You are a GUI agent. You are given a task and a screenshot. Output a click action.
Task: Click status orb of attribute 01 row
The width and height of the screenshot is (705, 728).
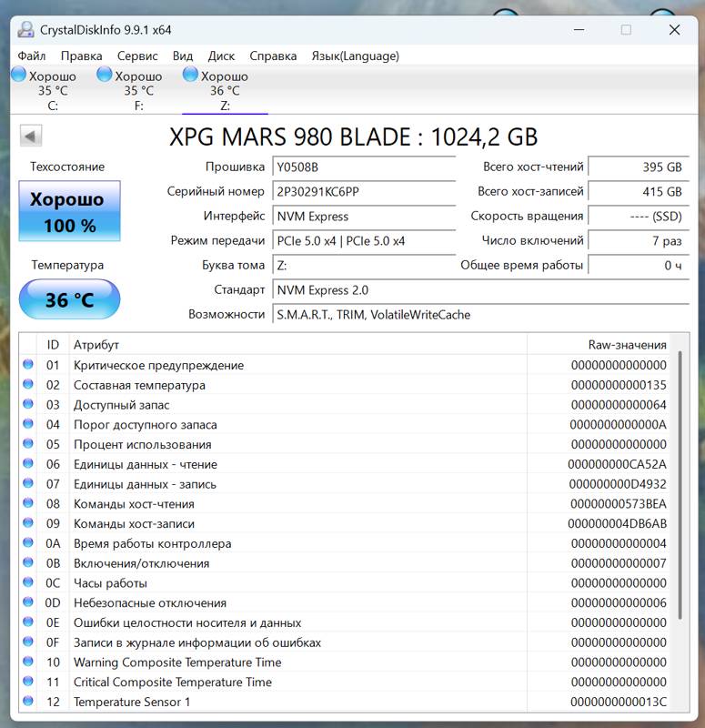point(28,365)
